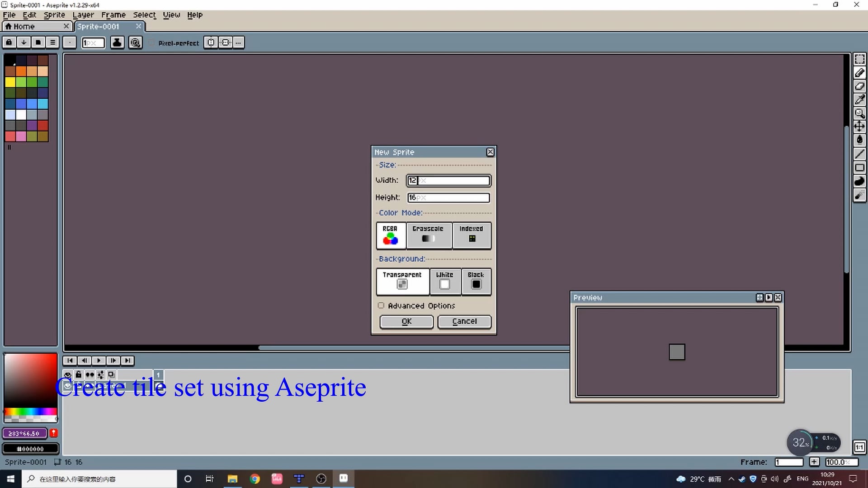Toggle layer visibility eye in timeline
Screen dimensions: 868x488
(68, 375)
